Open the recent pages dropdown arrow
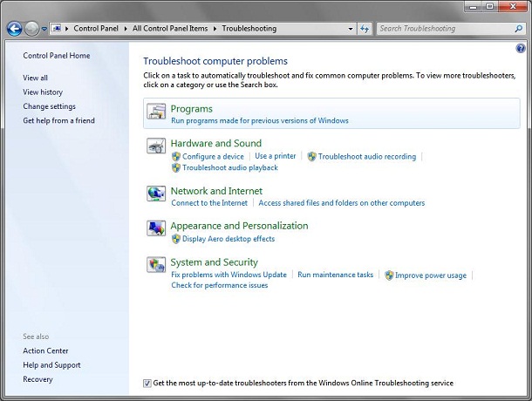The image size is (532, 401). pyautogui.click(x=44, y=29)
